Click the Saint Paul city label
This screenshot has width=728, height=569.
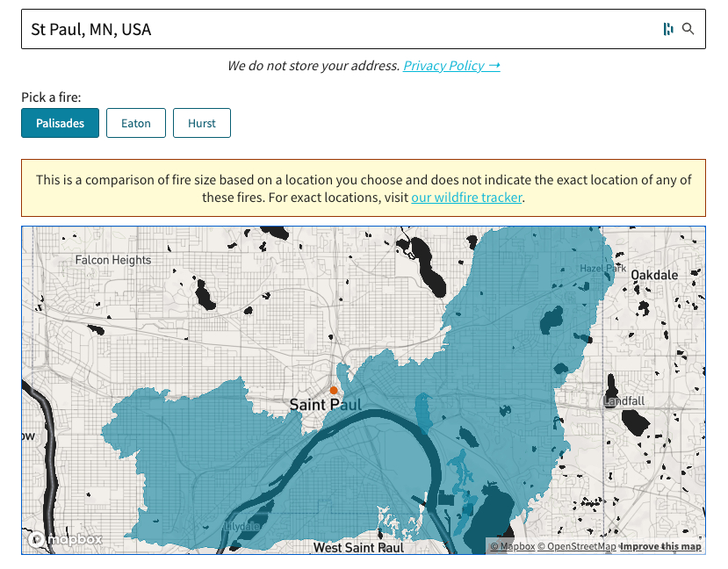[x=326, y=405]
